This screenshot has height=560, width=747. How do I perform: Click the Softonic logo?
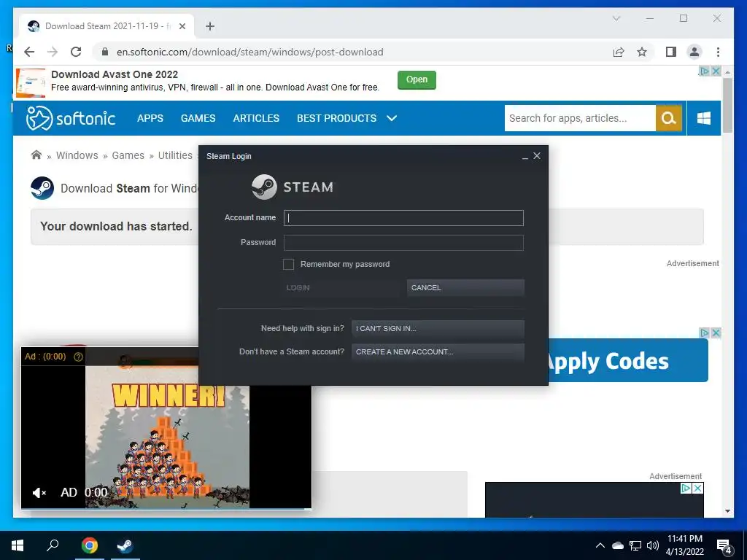tap(71, 118)
